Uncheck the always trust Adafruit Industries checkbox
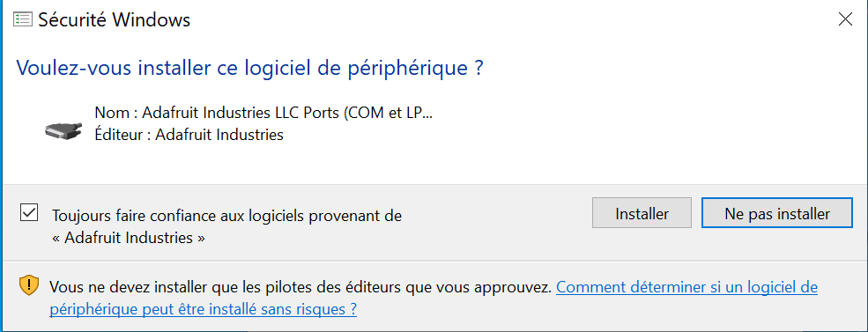This screenshot has width=868, height=332. point(29,212)
